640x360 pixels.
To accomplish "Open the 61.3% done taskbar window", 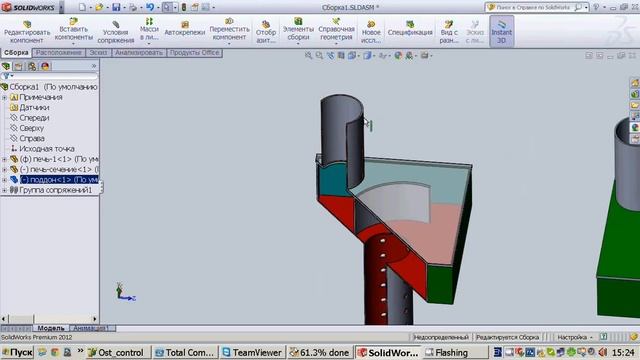I will (x=320, y=352).
